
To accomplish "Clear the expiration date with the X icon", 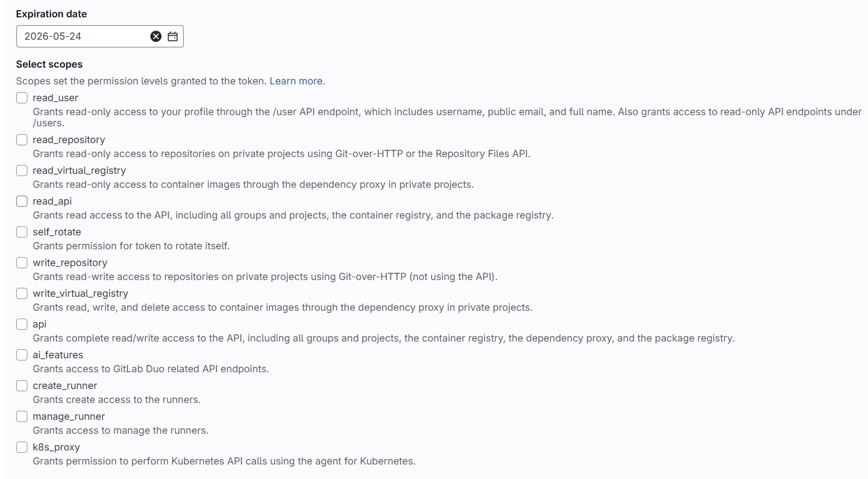I will click(156, 36).
